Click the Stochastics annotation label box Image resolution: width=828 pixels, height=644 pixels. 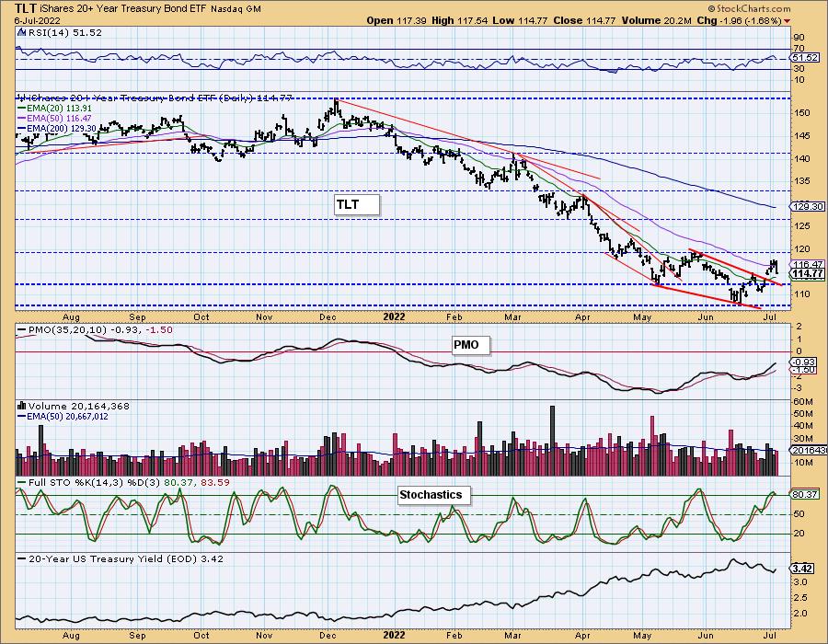(x=433, y=495)
